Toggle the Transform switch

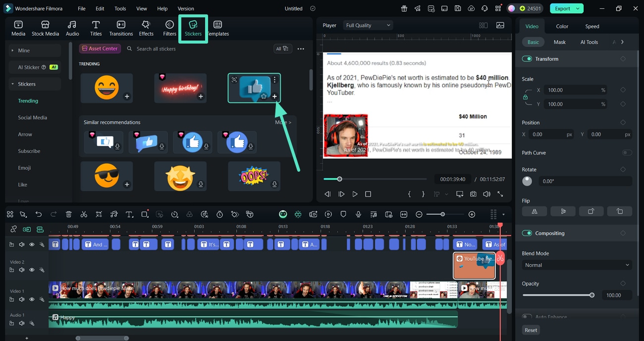[527, 59]
